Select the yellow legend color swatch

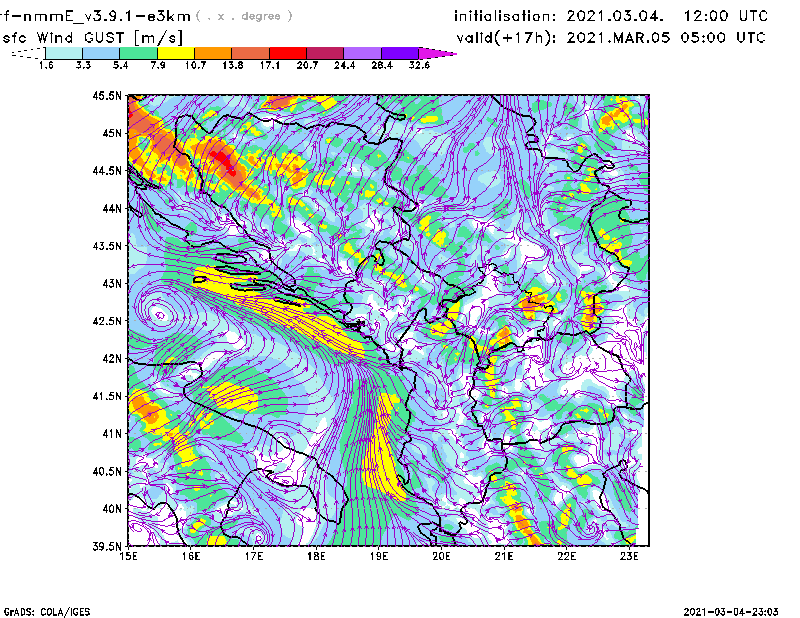pyautogui.click(x=176, y=53)
